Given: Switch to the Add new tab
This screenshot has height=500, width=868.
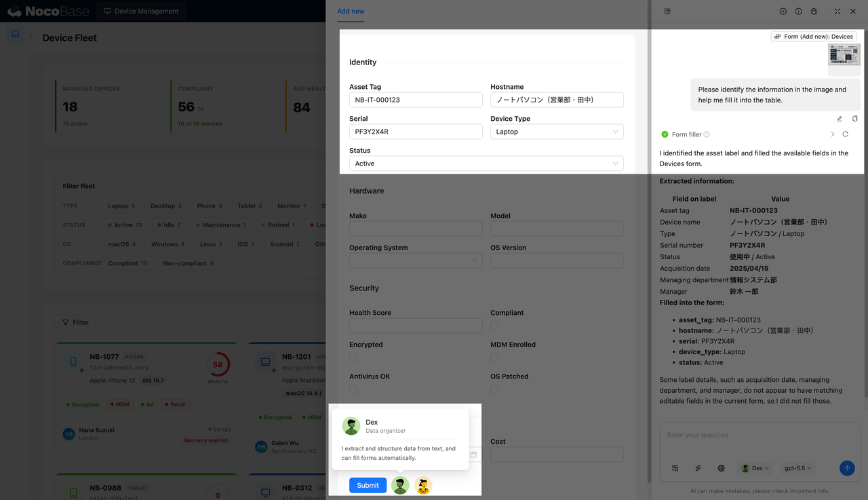Looking at the screenshot, I should [351, 11].
